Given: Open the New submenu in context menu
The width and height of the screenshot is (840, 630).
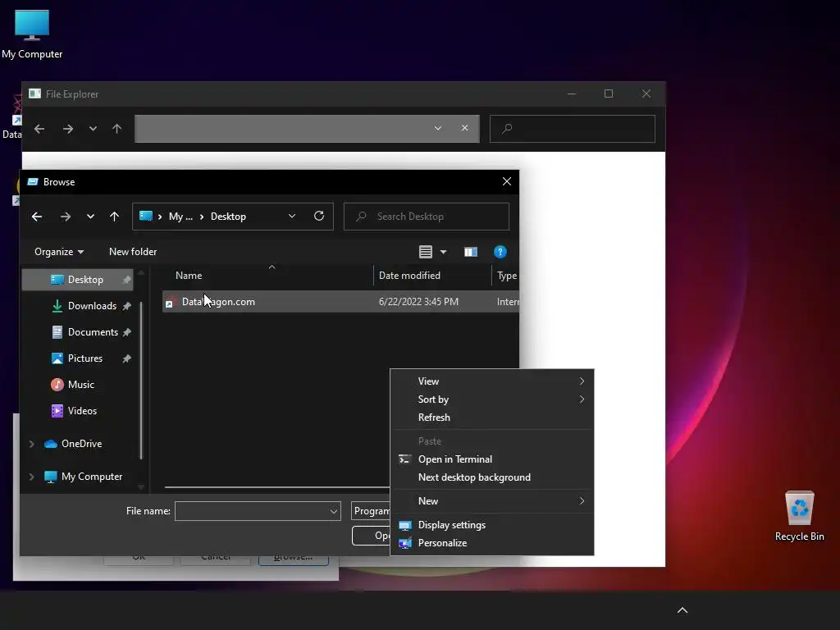Looking at the screenshot, I should 492,501.
